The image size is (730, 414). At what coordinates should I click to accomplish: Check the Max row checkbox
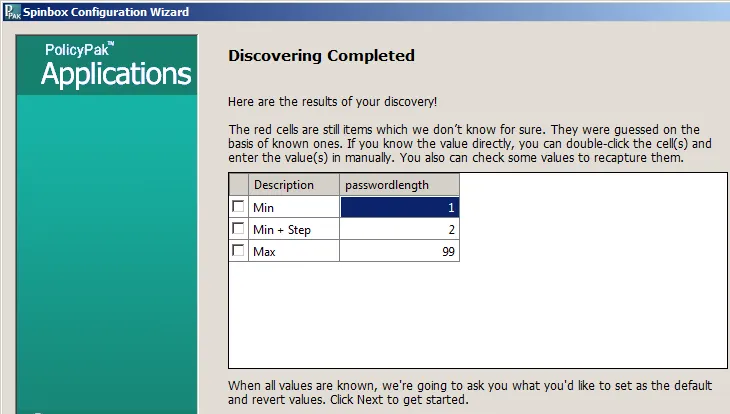(x=238, y=251)
